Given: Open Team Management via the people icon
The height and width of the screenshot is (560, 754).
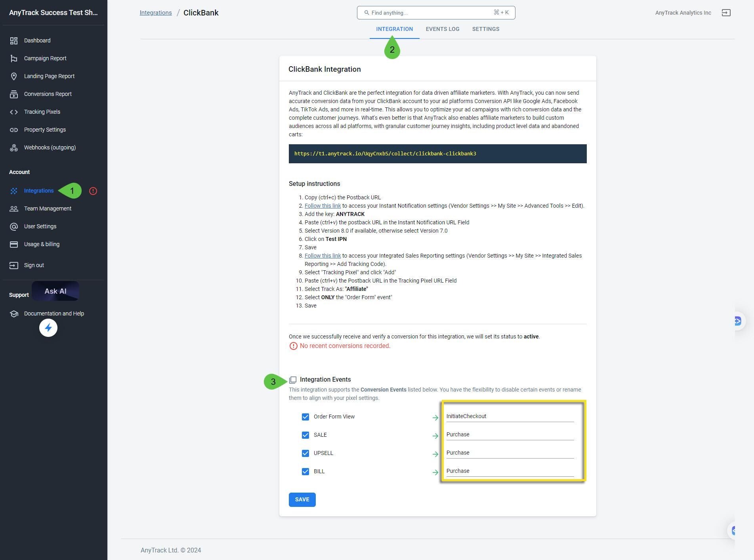Looking at the screenshot, I should 14,208.
